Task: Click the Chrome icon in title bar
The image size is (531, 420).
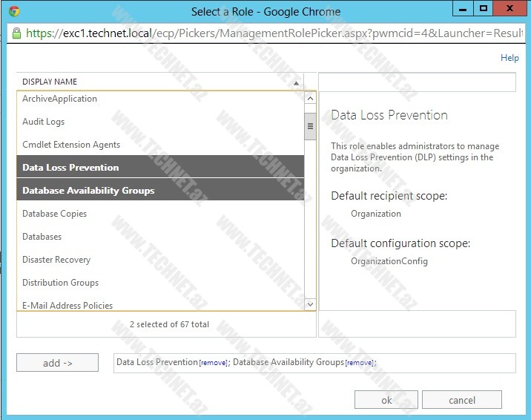Action: coord(14,11)
